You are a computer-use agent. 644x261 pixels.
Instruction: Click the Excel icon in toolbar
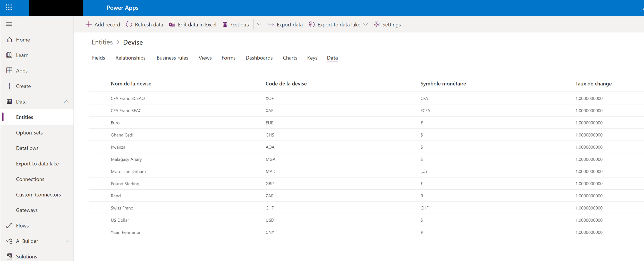pos(172,24)
